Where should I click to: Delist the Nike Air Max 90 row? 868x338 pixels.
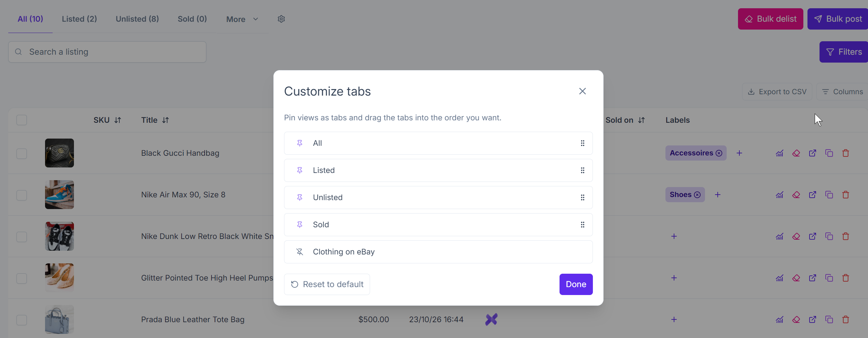pyautogui.click(x=796, y=195)
